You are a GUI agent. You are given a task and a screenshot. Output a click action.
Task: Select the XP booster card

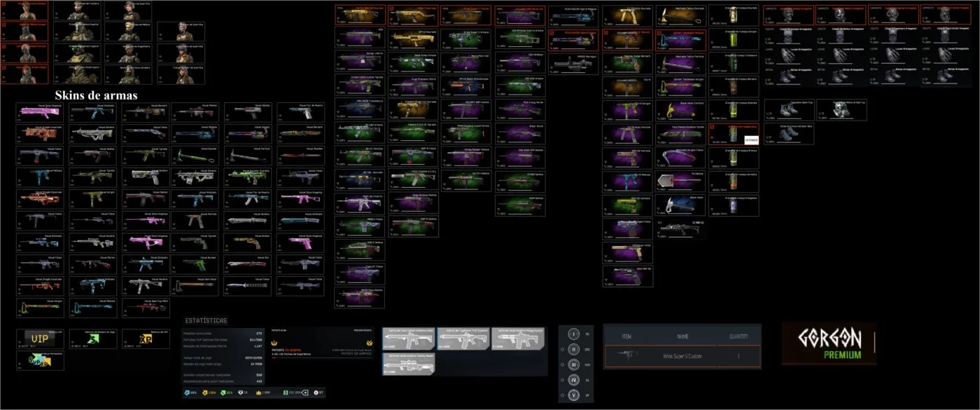(x=146, y=339)
